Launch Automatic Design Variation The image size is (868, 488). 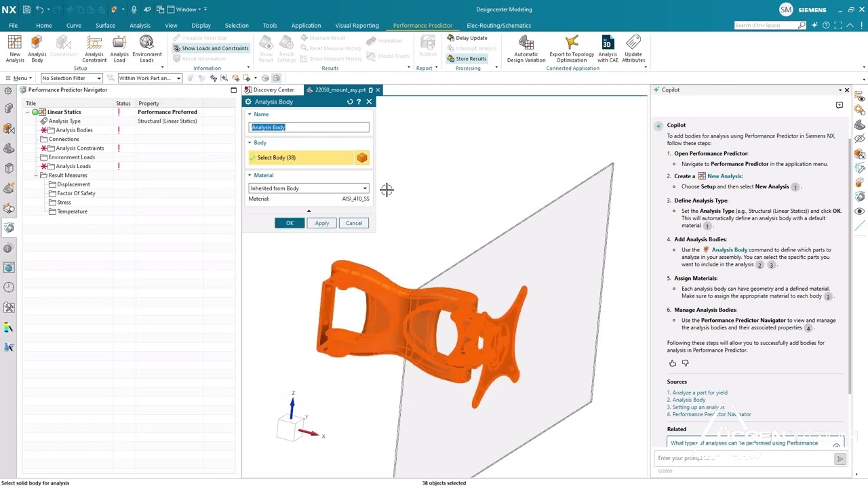pyautogui.click(x=526, y=49)
